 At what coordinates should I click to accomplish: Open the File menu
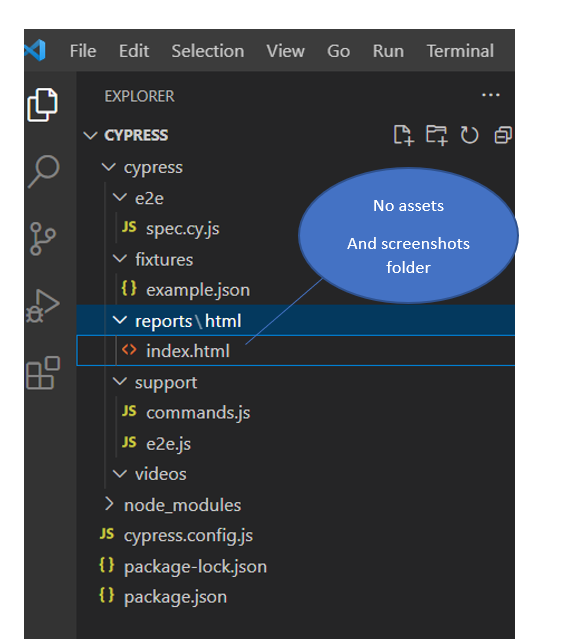pos(83,51)
